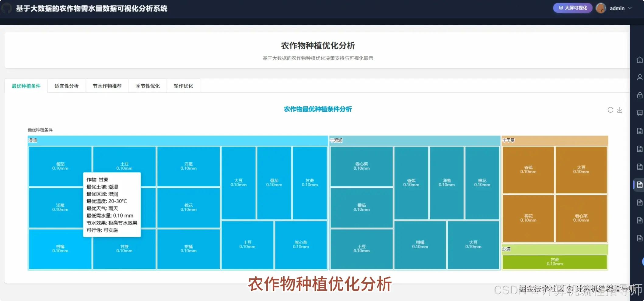The width and height of the screenshot is (644, 301).
Task: Select the 棉花 block in 半干旱 group
Action: click(x=528, y=218)
